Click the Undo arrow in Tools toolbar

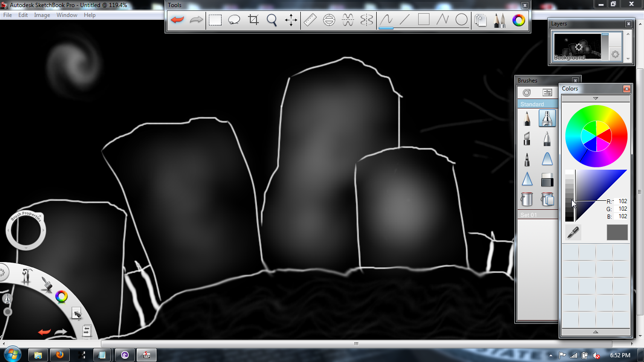pyautogui.click(x=178, y=20)
